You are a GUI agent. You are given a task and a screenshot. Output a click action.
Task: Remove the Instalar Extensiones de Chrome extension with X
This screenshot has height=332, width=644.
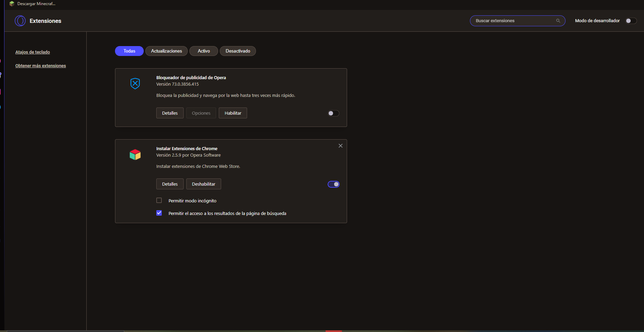[340, 146]
